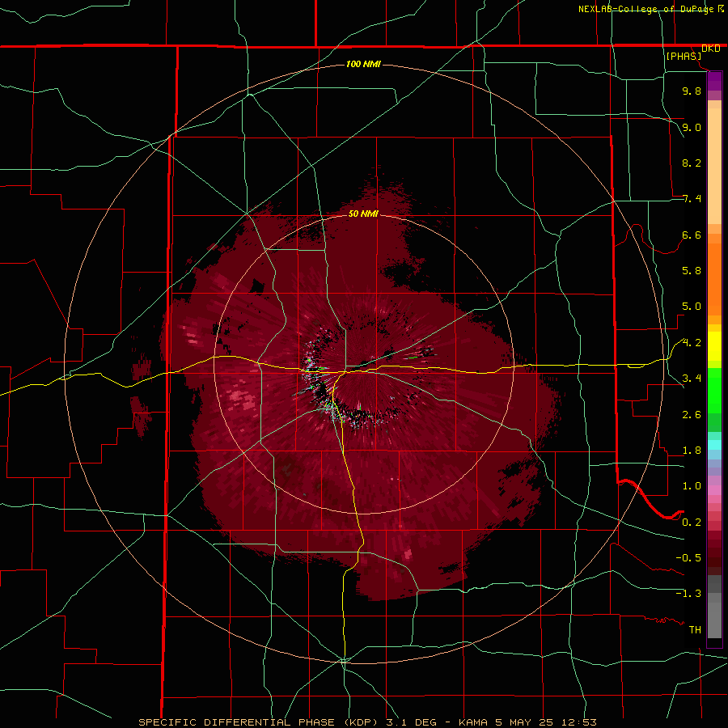
Task: Click the 7.4 legend value
Action: pyautogui.click(x=692, y=199)
